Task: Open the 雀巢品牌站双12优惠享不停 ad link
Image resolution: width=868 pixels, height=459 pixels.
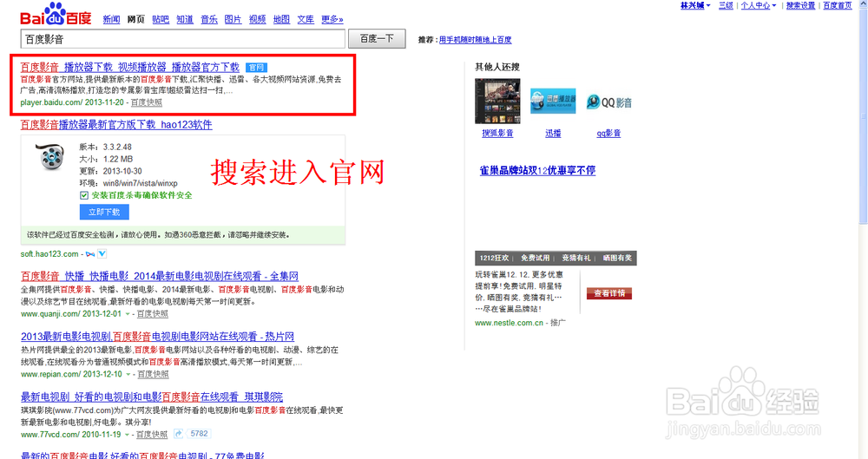Action: pyautogui.click(x=537, y=171)
